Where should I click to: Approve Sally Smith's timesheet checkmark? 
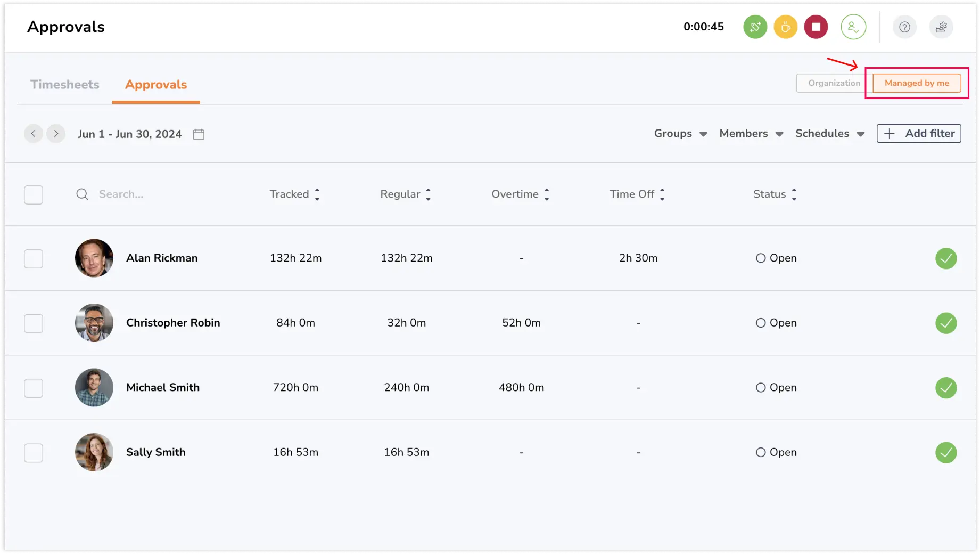click(946, 453)
